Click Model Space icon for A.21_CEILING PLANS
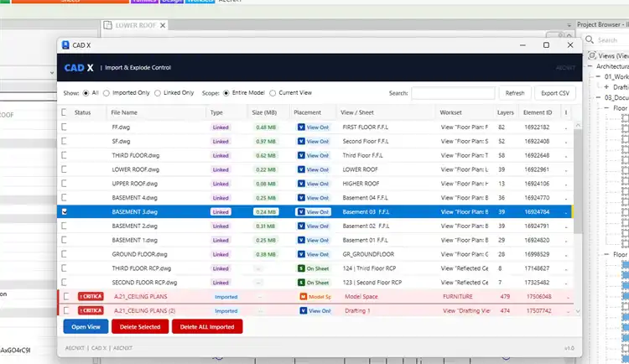The height and width of the screenshot is (364, 629). click(304, 297)
